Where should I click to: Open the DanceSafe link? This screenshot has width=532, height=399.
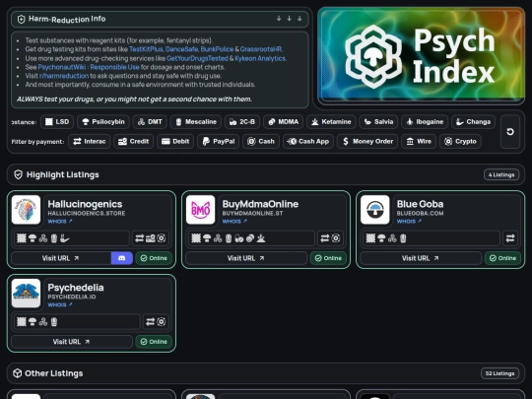pos(181,49)
